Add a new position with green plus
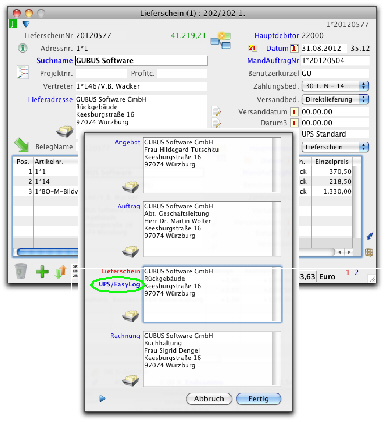 coord(42,272)
